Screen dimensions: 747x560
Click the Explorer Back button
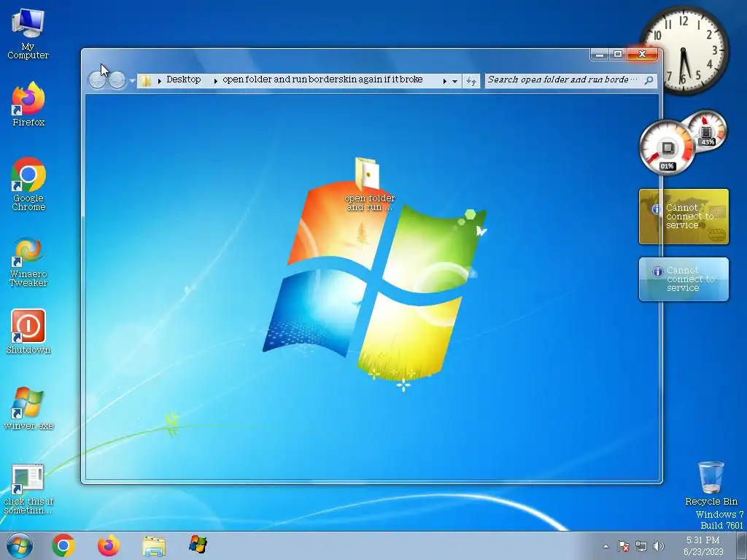(x=97, y=80)
